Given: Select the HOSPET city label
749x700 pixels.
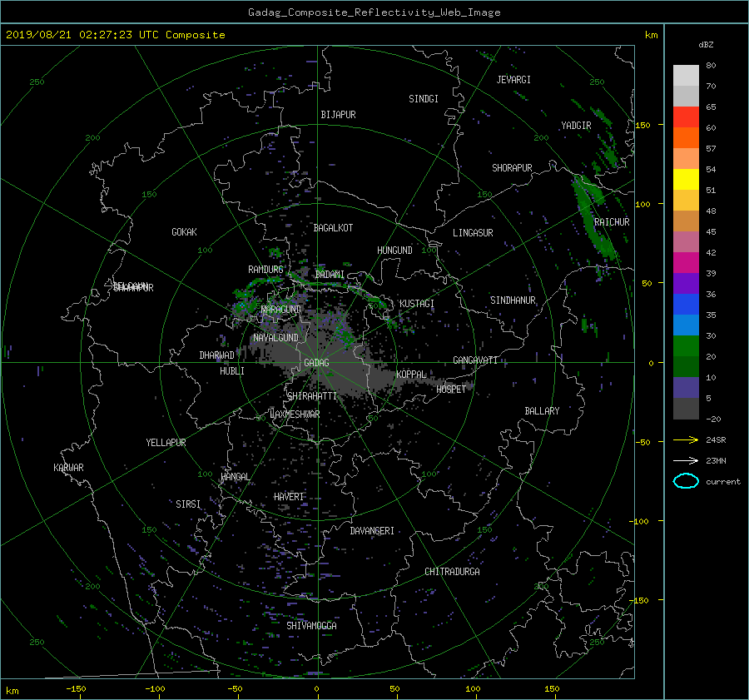Looking at the screenshot, I should coord(451,390).
